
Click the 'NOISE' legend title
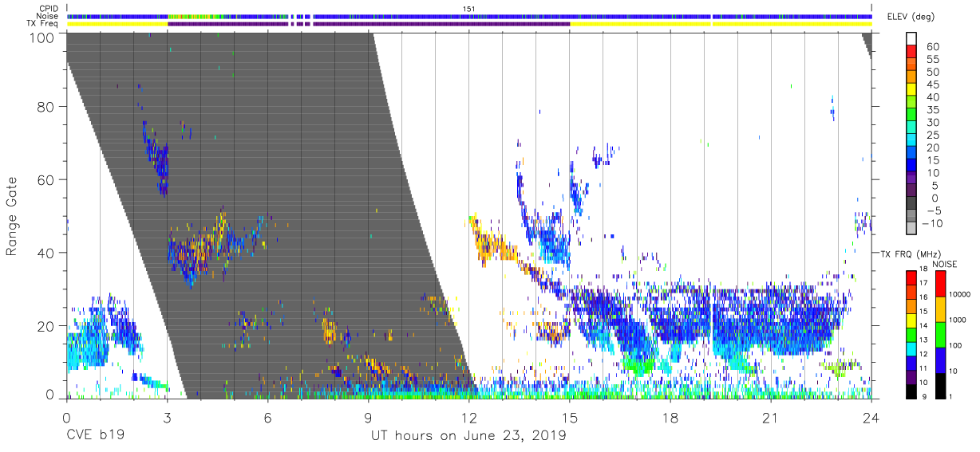click(945, 264)
